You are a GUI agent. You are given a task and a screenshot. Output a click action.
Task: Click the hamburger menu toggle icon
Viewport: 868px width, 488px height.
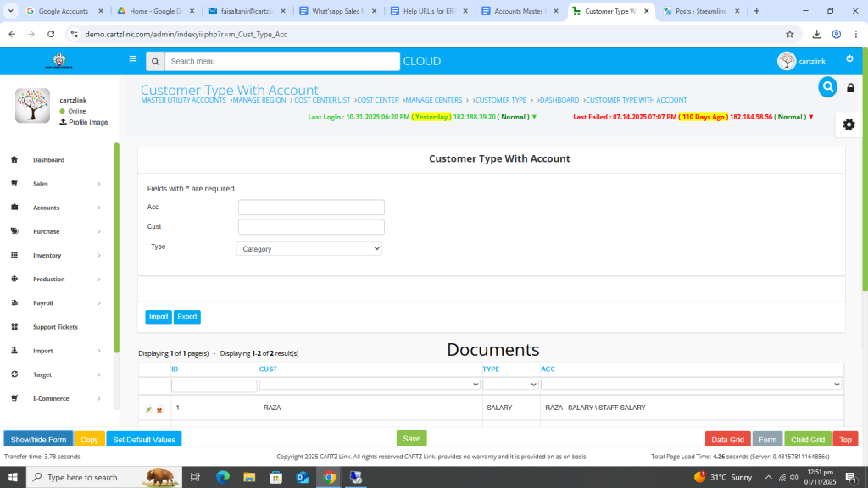132,59
